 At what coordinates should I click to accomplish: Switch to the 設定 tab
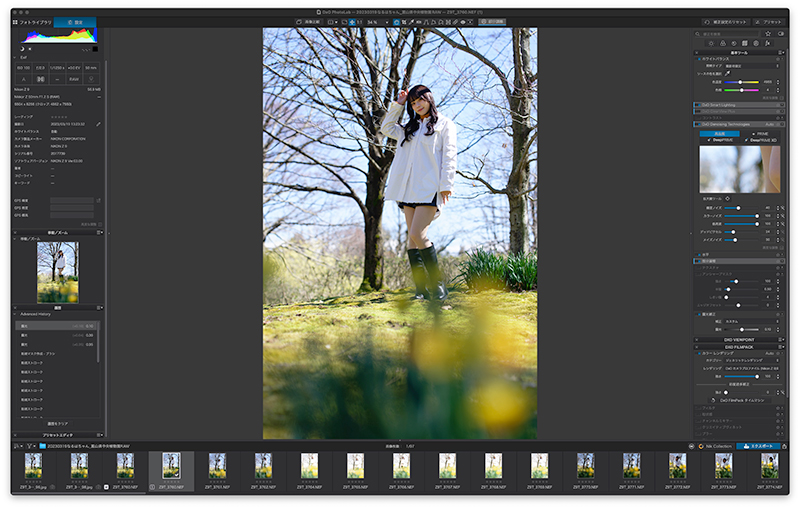point(75,22)
